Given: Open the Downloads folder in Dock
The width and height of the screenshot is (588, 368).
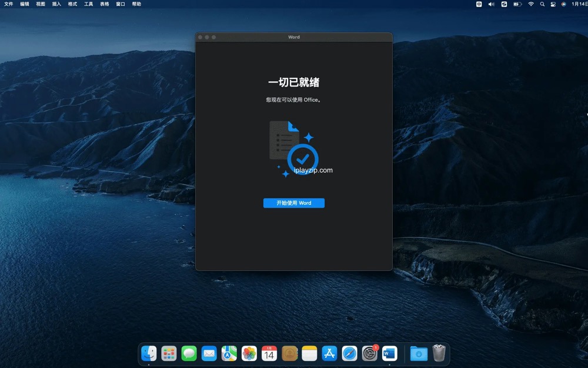Looking at the screenshot, I should click(419, 353).
